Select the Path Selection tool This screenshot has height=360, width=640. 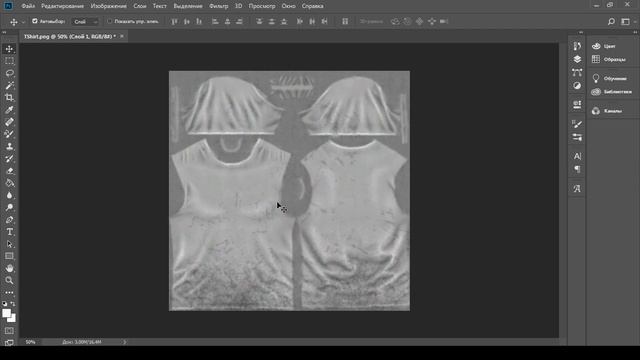9,244
